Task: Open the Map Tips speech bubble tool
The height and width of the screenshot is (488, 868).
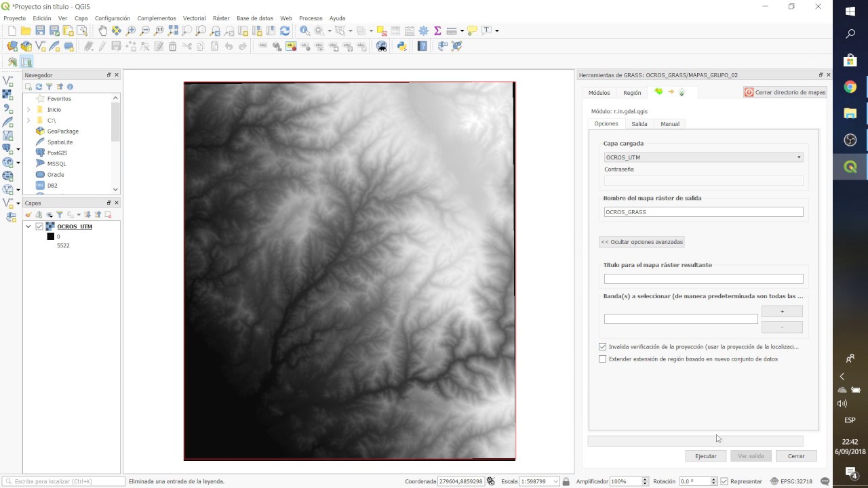Action: pos(472,30)
